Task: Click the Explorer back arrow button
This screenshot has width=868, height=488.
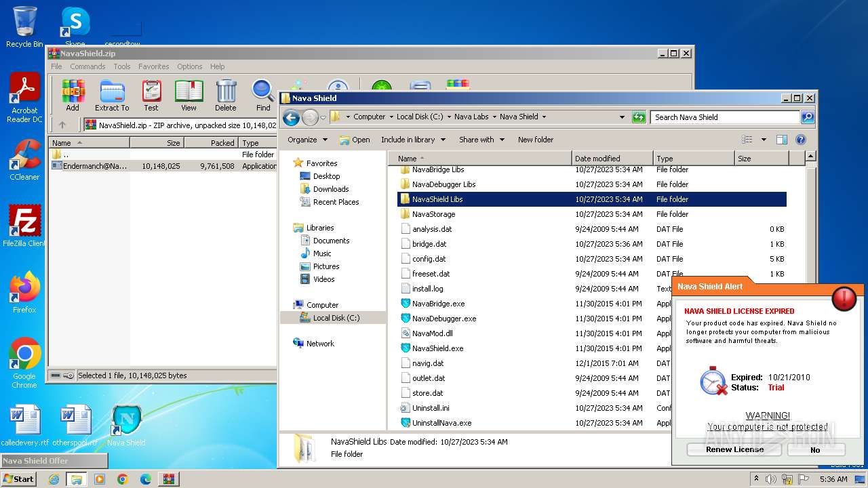Action: (291, 117)
